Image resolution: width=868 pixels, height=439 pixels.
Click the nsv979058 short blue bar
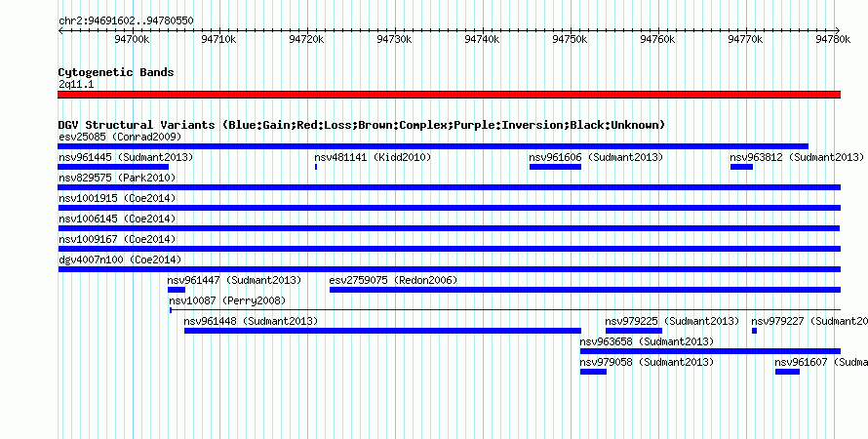[x=593, y=372]
